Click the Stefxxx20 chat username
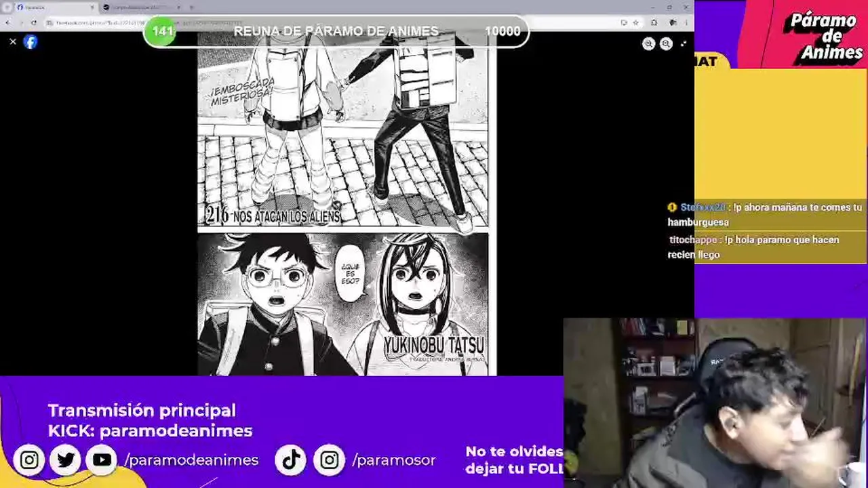The width and height of the screenshot is (868, 488). coord(703,207)
